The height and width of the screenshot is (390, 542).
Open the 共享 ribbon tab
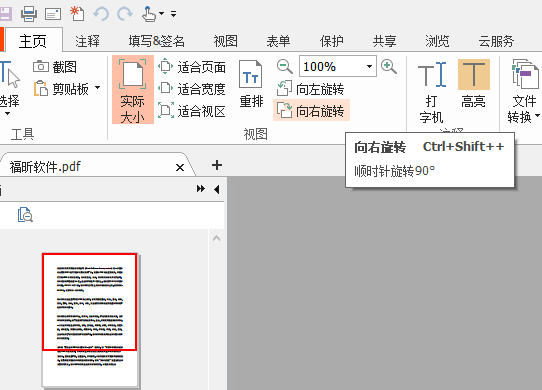click(384, 41)
